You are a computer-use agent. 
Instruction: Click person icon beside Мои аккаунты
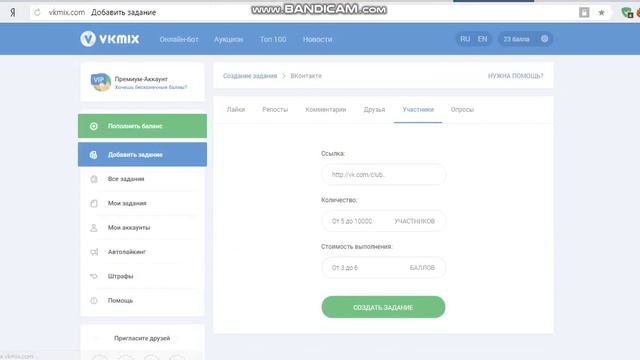(94, 227)
